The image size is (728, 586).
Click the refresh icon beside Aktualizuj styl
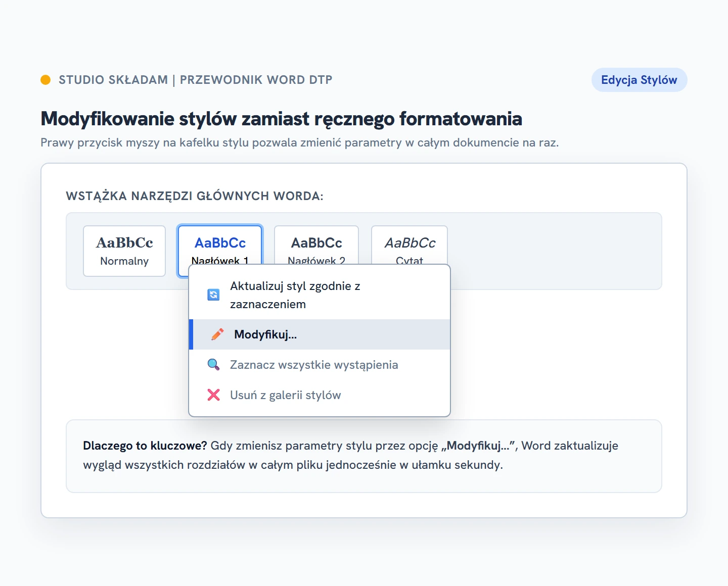213,295
